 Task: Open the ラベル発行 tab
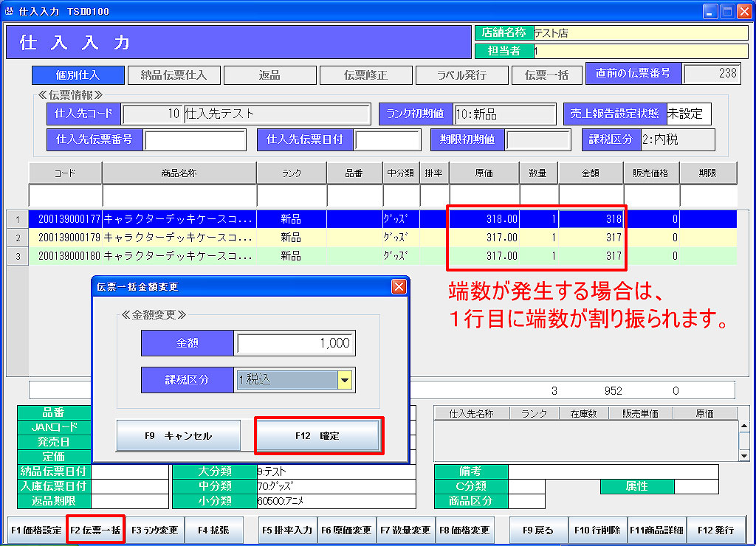pos(461,75)
